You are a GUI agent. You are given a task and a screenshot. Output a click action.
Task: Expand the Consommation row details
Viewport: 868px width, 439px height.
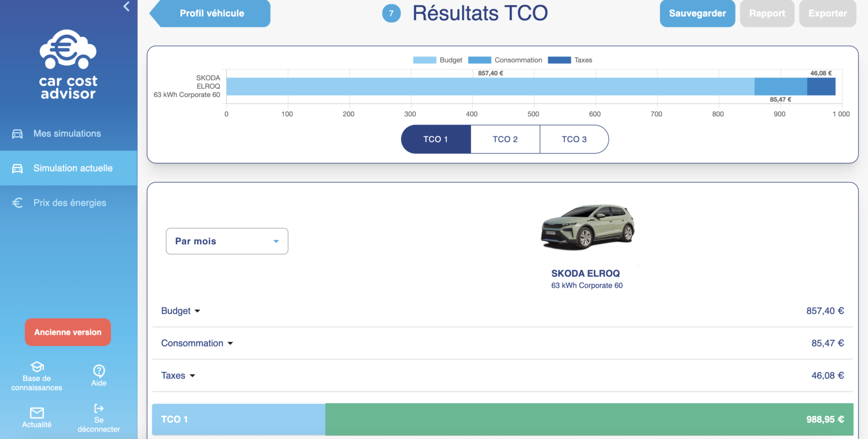click(x=197, y=343)
